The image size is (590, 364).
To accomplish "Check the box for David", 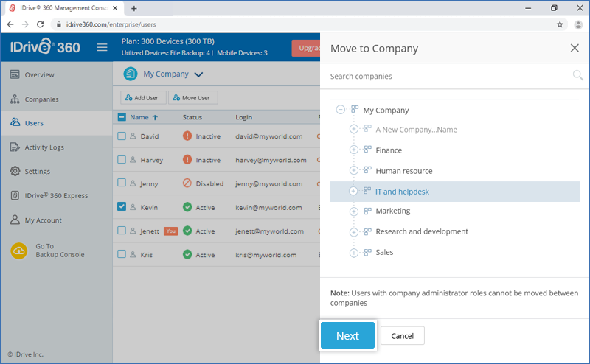I will coord(122,136).
